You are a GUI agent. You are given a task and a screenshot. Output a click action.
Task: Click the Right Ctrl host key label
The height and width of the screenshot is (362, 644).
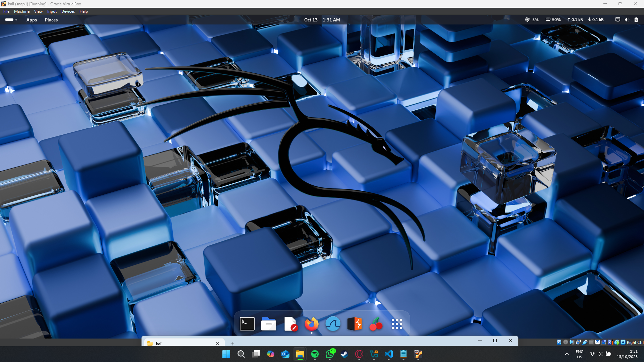635,342
